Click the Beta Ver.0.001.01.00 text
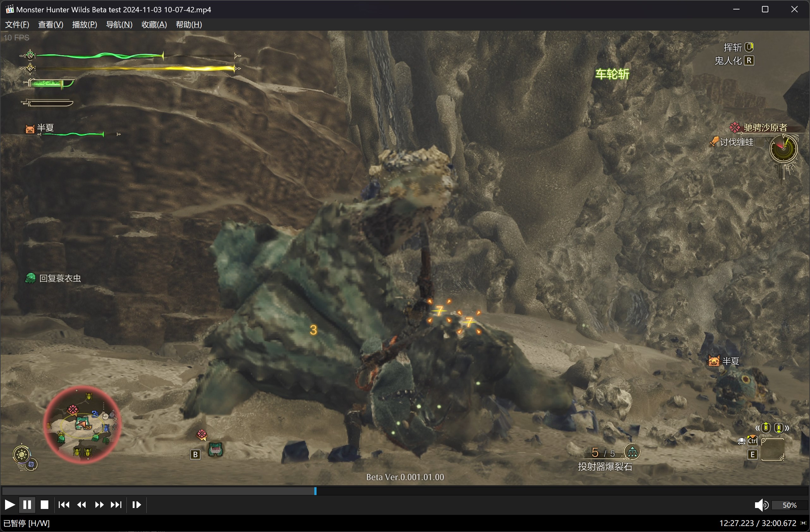Screen dimensions: 810x532 405,477
